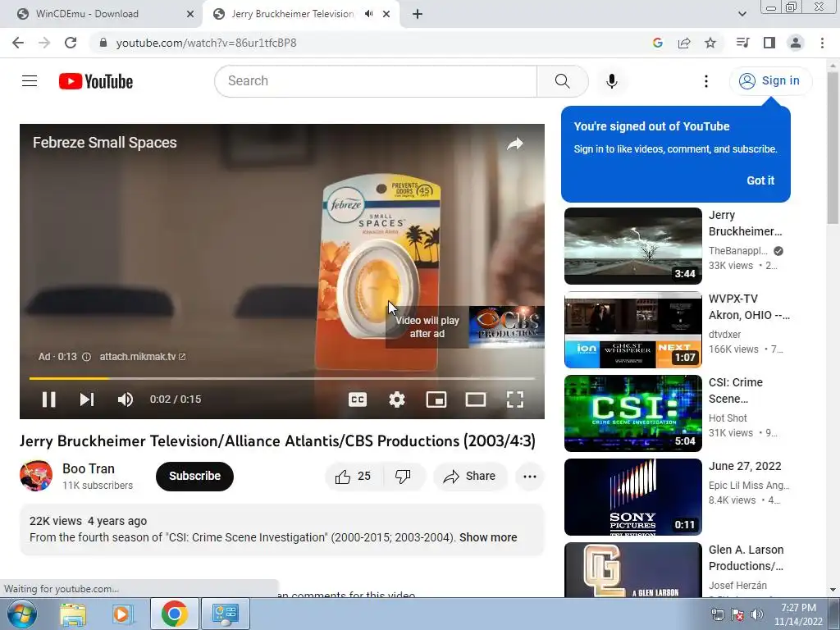The image size is (840, 630).
Task: Skip to the next video
Action: (87, 399)
